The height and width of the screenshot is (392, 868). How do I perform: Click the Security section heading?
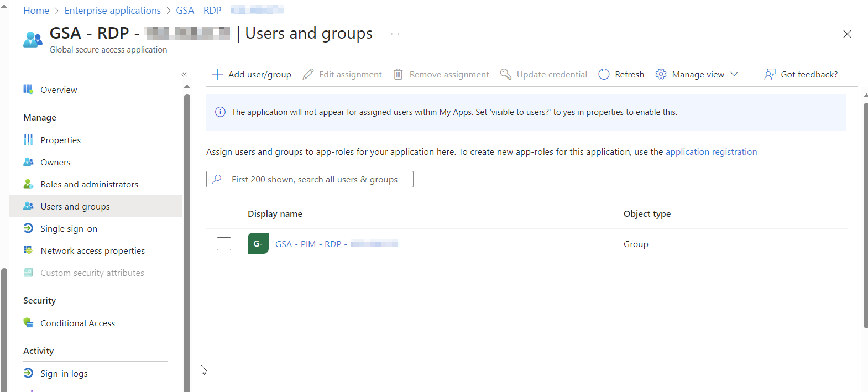[x=39, y=300]
